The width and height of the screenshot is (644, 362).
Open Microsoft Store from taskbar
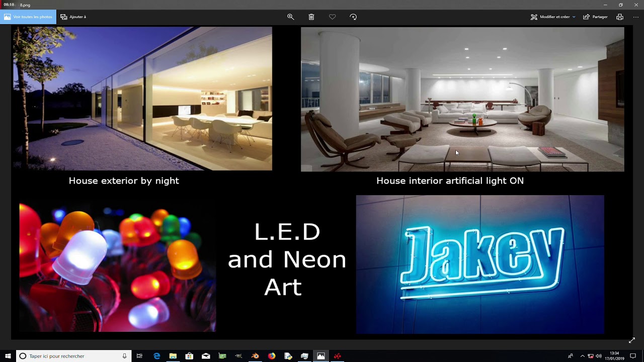189,356
